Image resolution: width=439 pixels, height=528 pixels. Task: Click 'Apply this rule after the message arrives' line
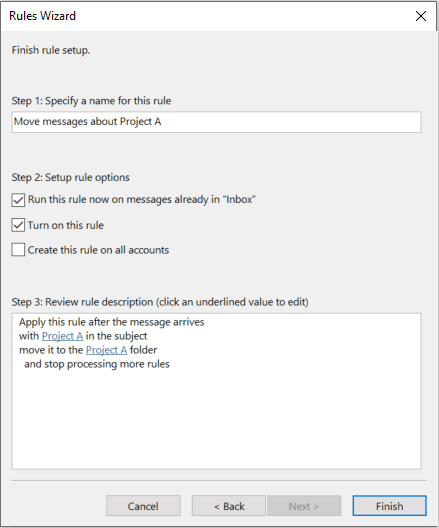(x=111, y=322)
